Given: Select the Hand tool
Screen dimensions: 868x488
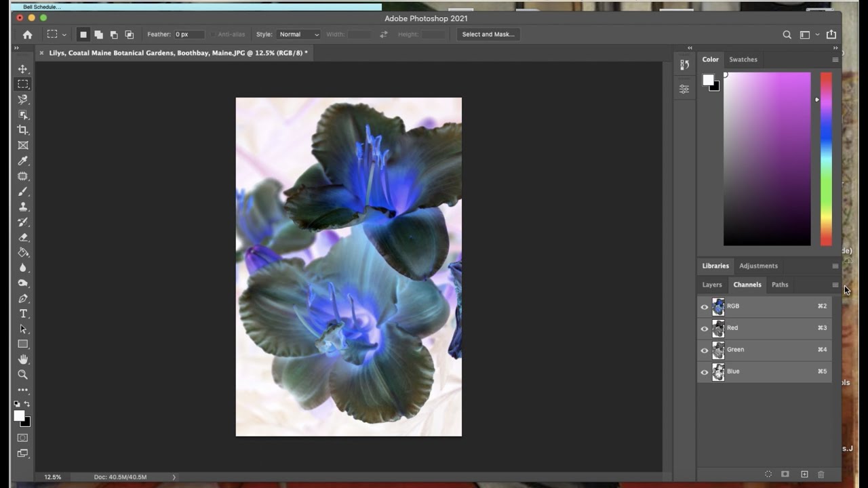Looking at the screenshot, I should (23, 359).
